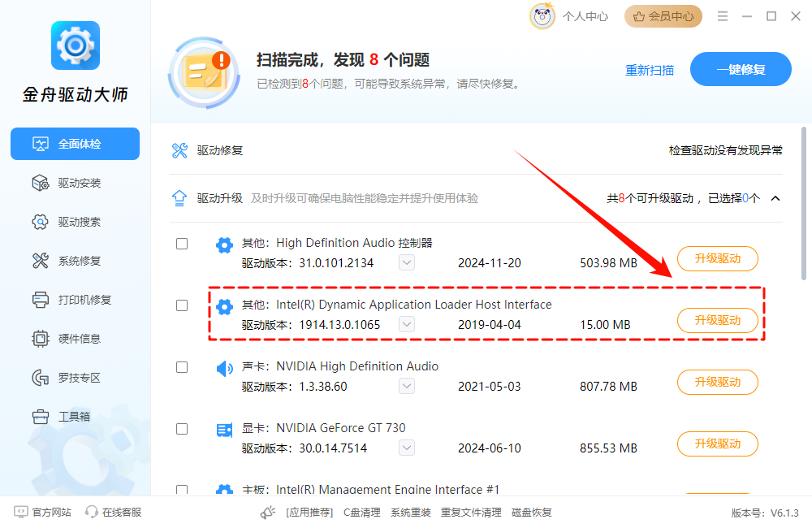Click the 驱动修复 wrench icon
Screen dimensions: 812x528
point(179,150)
